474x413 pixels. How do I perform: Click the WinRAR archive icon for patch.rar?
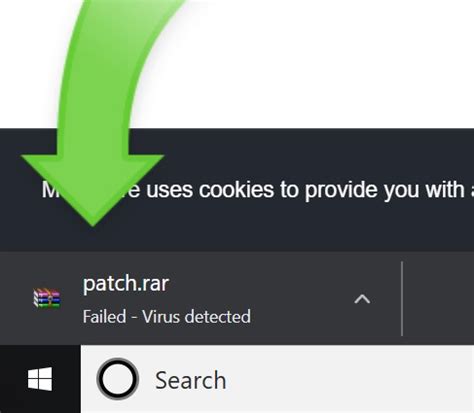[47, 297]
